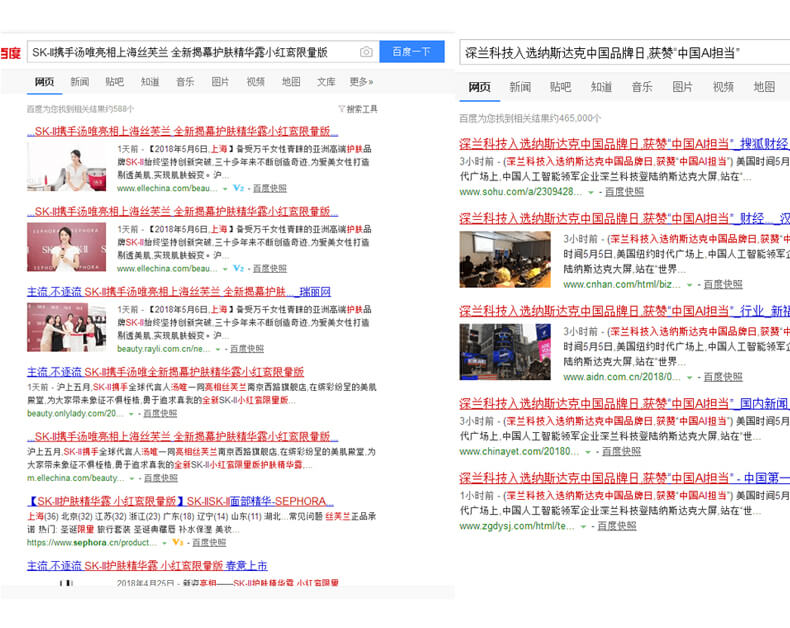Open the 地图 tab on the right page
The width and height of the screenshot is (790, 628).
point(764,87)
